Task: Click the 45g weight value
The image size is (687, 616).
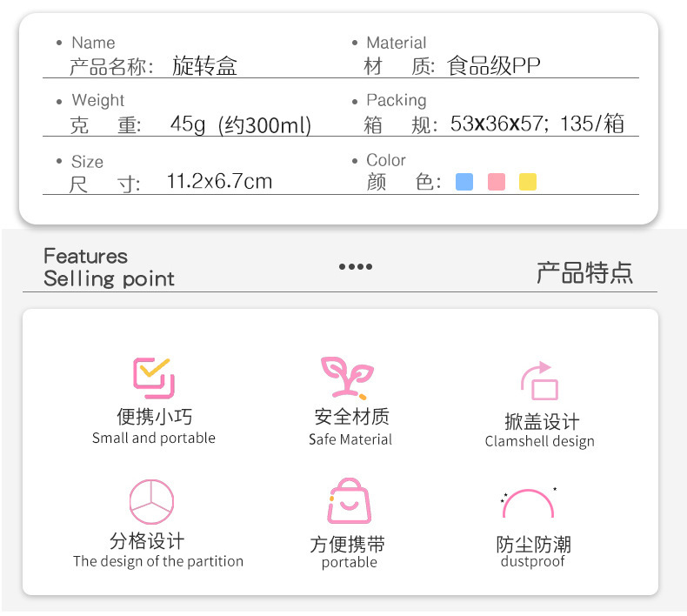Action: pos(188,124)
